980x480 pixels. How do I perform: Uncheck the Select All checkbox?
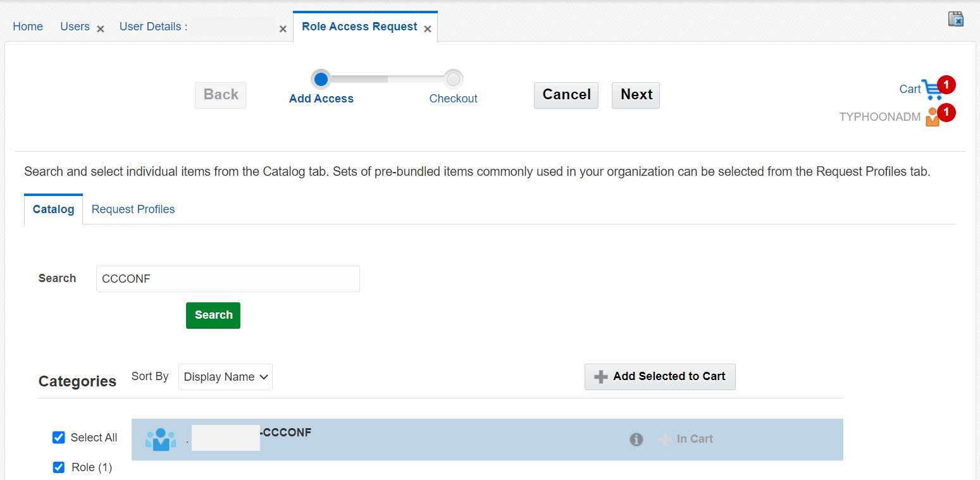[58, 437]
